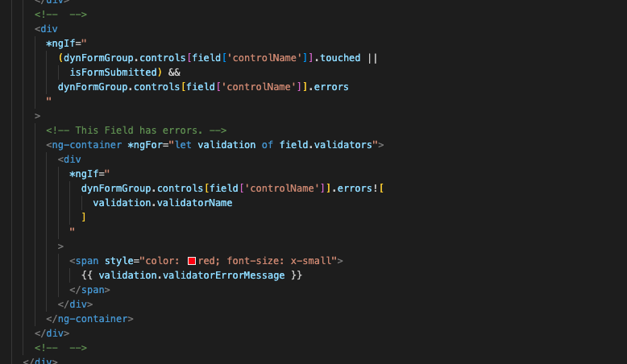Click field.validators in the ngFor expression

326,145
